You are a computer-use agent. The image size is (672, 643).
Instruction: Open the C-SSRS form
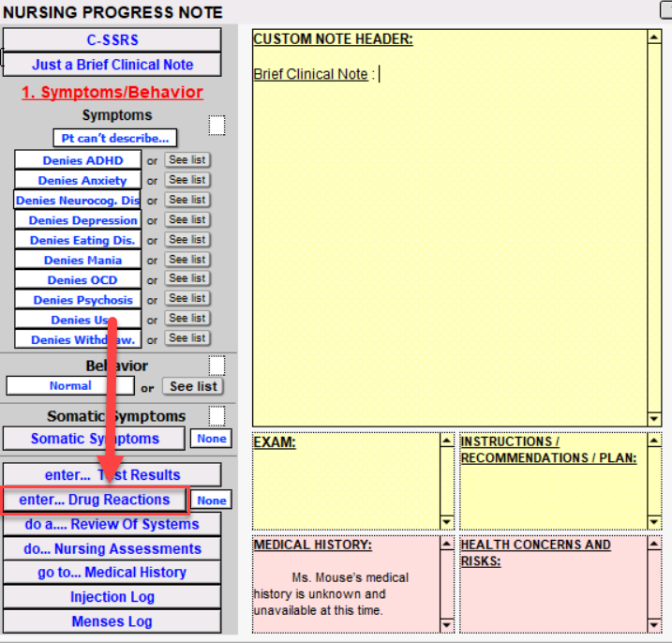click(112, 40)
